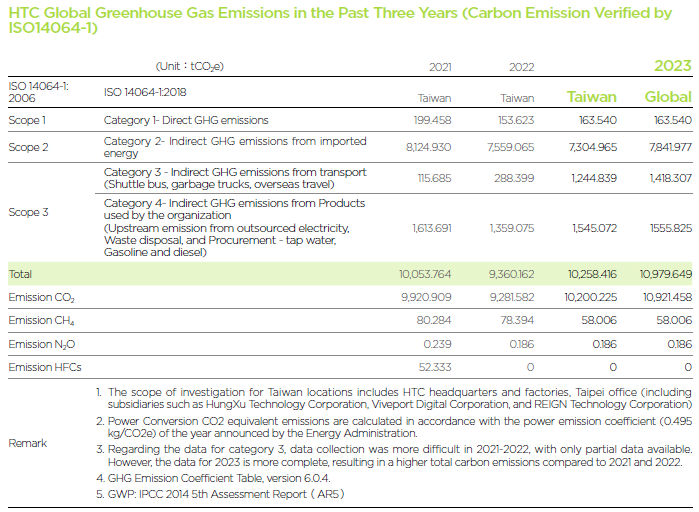Select 'ISO 14064-1: 2006' header text
This screenshot has width=699, height=512.
click(x=38, y=92)
